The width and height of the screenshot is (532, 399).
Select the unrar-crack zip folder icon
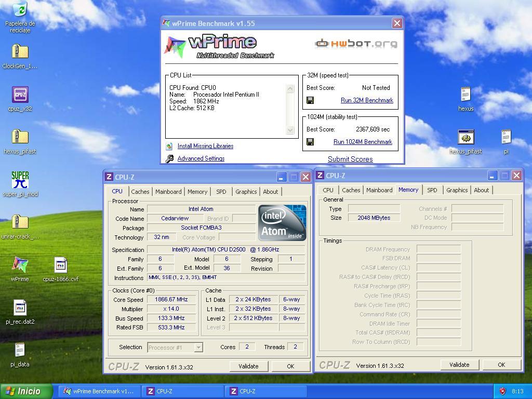20,222
